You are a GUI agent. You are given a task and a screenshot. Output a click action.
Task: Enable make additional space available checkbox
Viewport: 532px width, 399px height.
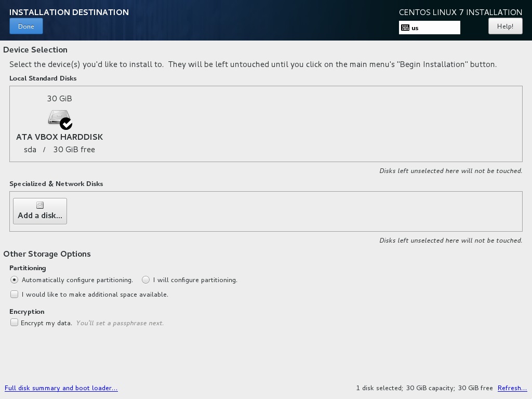click(x=15, y=294)
